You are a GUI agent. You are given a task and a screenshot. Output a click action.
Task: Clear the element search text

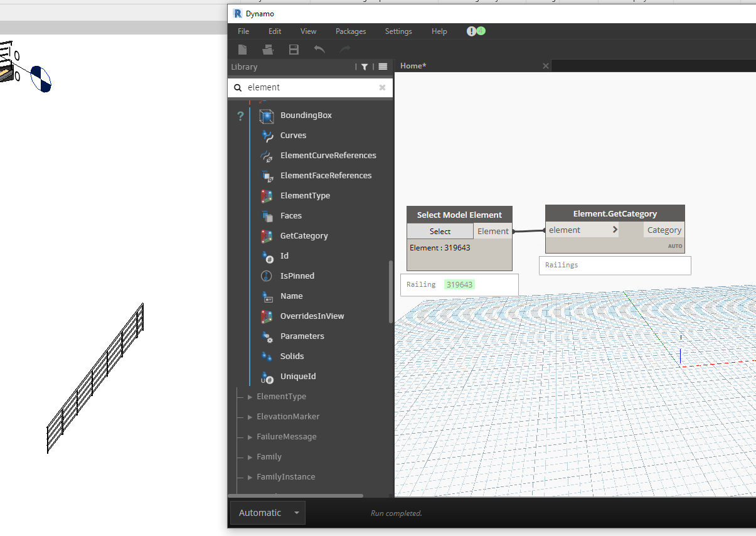click(382, 88)
